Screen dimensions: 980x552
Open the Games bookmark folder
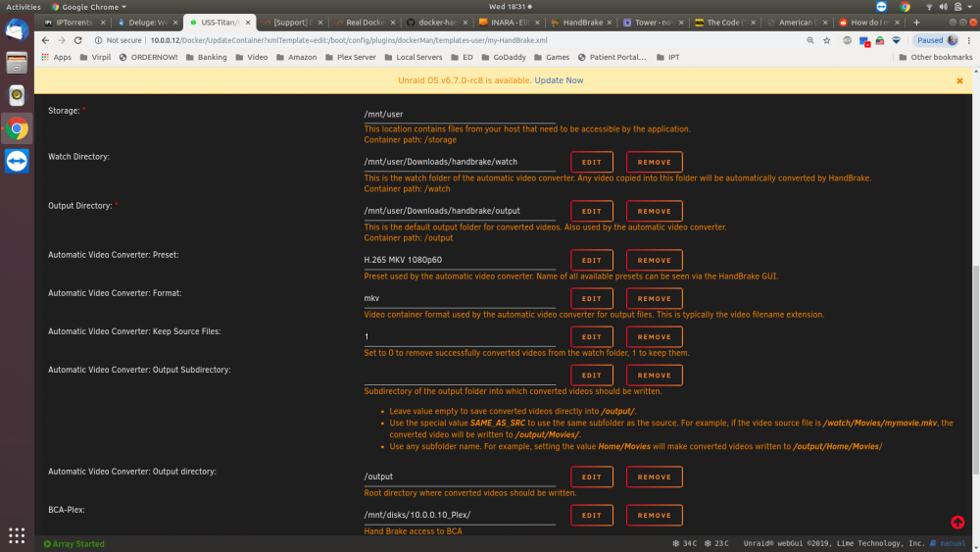[x=551, y=57]
